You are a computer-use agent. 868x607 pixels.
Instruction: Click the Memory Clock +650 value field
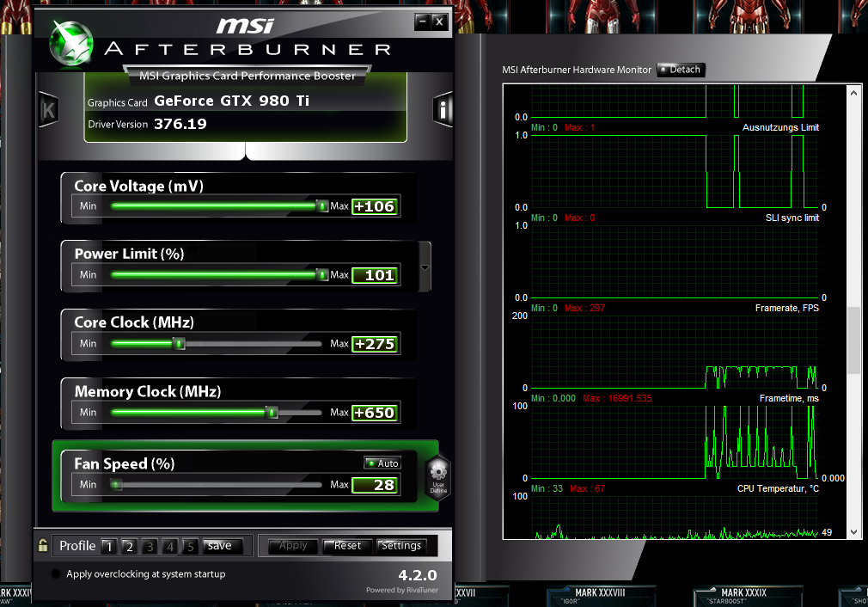point(375,413)
